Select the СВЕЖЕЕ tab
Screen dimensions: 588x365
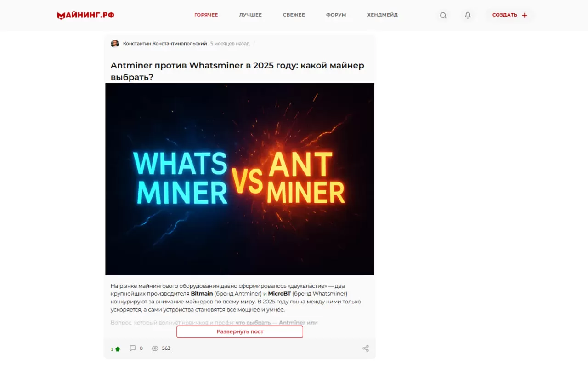point(294,15)
